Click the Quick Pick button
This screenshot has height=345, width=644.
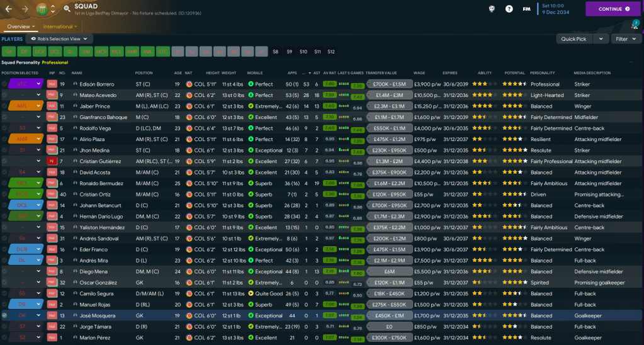coord(574,39)
